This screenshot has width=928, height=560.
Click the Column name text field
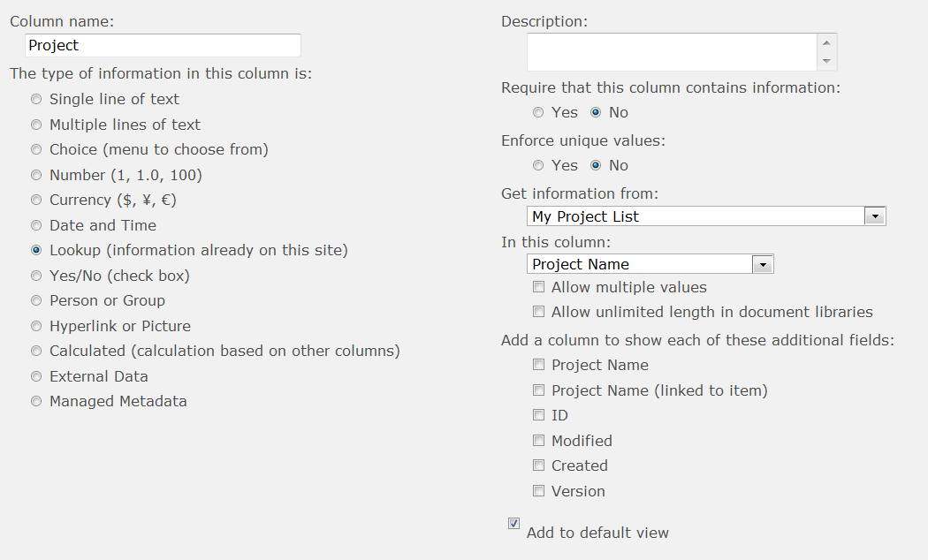(x=163, y=45)
